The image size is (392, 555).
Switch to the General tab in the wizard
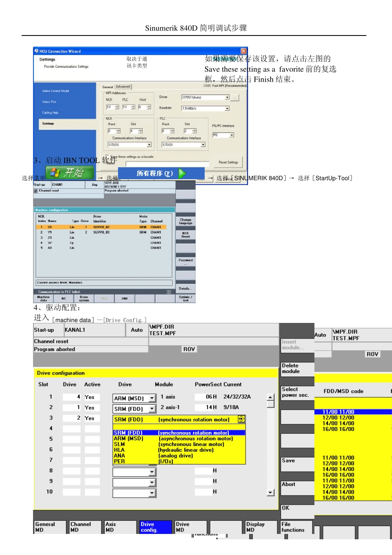pos(108,87)
